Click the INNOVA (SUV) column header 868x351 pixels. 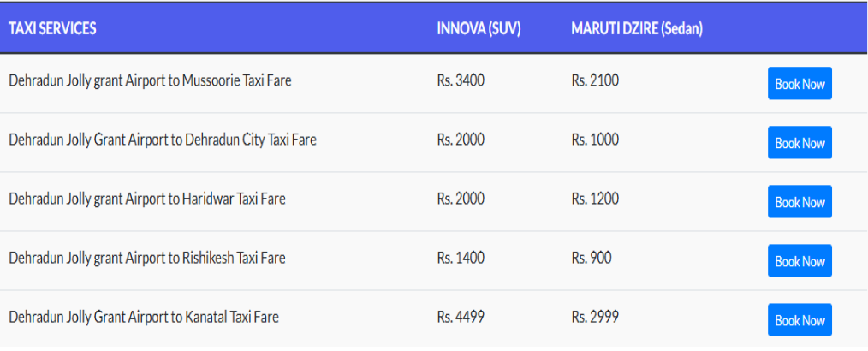coord(479,28)
